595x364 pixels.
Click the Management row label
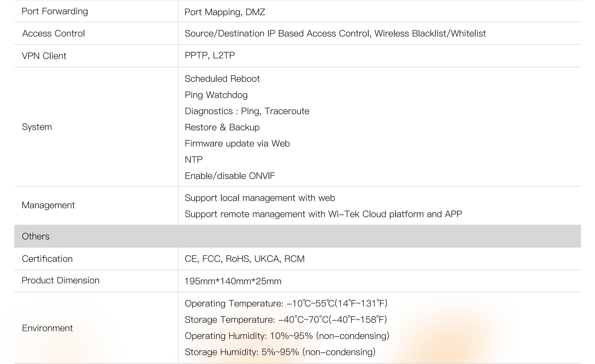48,205
